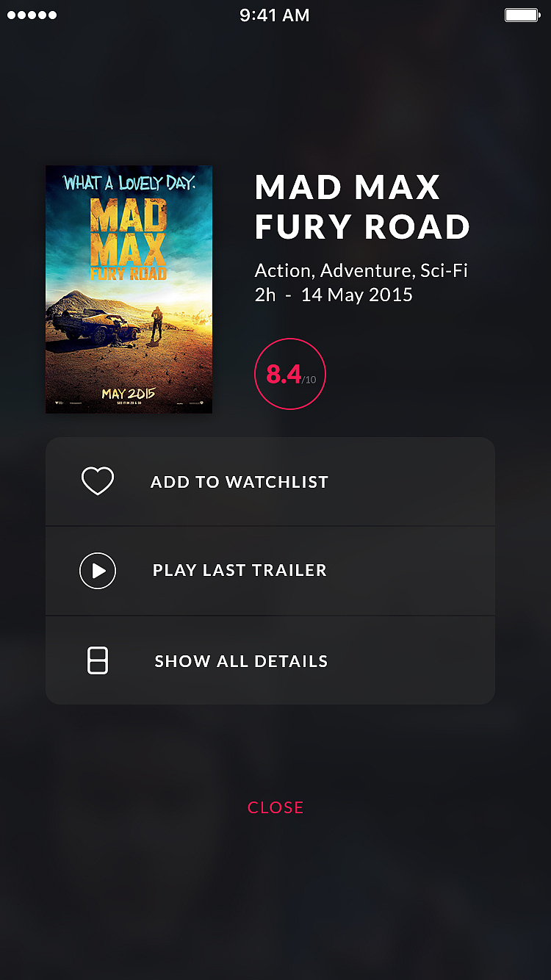This screenshot has width=551, height=980.
Task: Click the 'What a Lovely Day' poster tagline
Action: point(129,183)
